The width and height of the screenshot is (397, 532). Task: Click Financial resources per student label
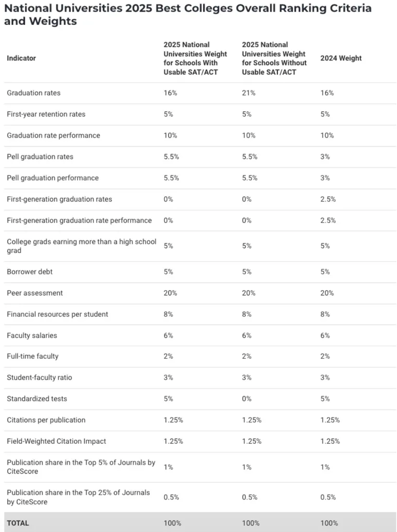(x=58, y=314)
